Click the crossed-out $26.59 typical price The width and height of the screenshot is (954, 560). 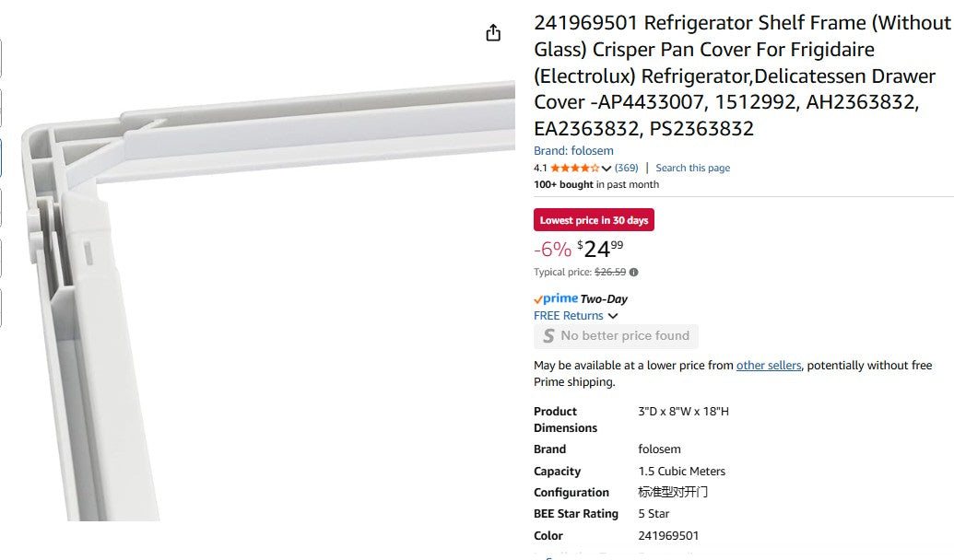click(x=610, y=273)
